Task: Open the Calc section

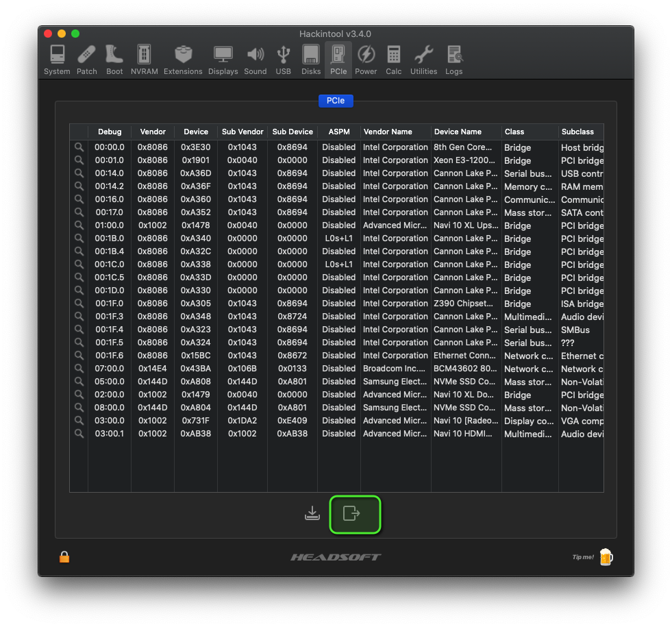Action: pos(394,60)
